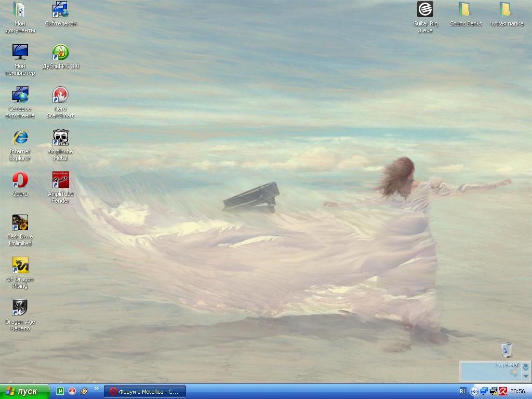532x399 pixels.
Task: Click the Avira antivirus tray icon
Action: [x=502, y=391]
